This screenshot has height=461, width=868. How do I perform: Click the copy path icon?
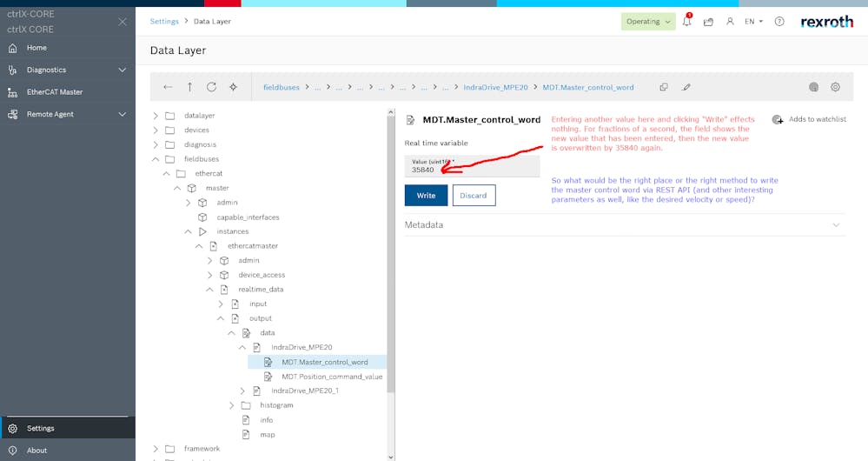(x=664, y=87)
